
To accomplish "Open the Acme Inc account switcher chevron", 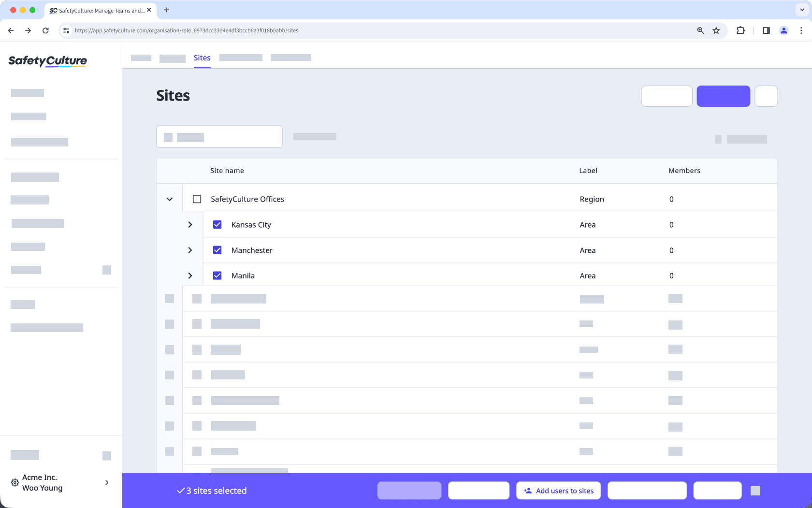I will pos(106,482).
